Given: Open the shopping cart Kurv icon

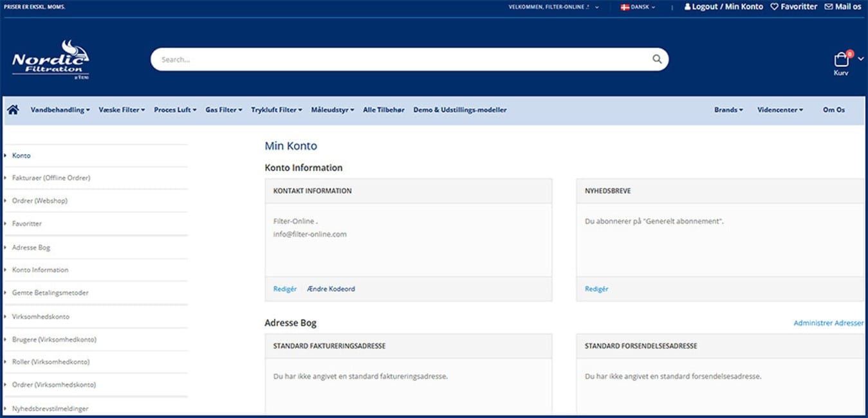Looking at the screenshot, I should tap(842, 59).
